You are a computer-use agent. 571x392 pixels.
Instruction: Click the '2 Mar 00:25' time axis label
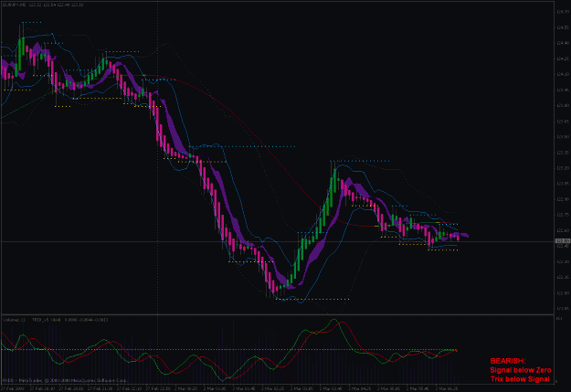click(x=185, y=388)
